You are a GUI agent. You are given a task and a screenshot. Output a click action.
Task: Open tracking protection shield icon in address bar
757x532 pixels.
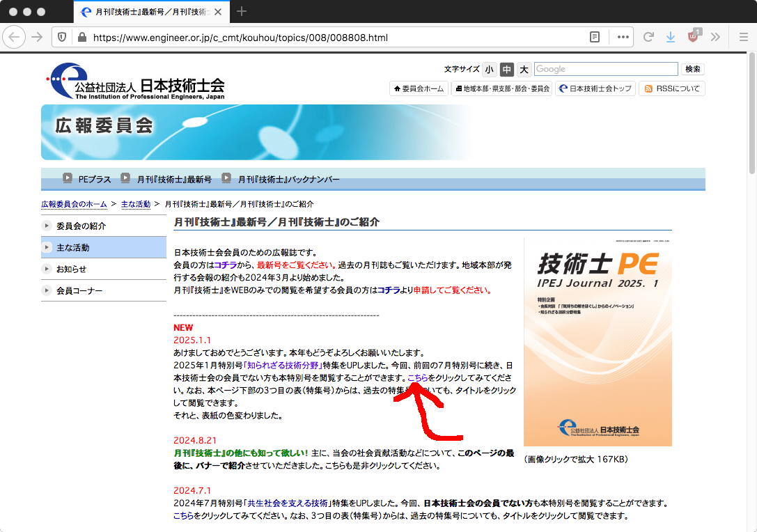tap(62, 37)
